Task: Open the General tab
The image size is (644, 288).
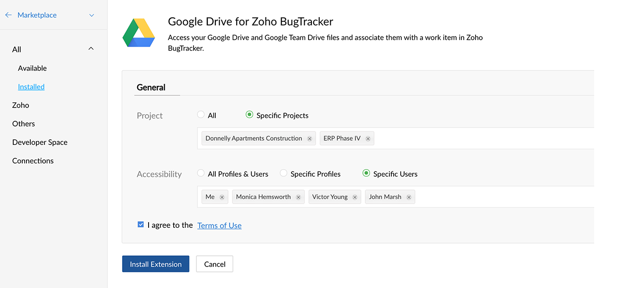Action: 151,87
